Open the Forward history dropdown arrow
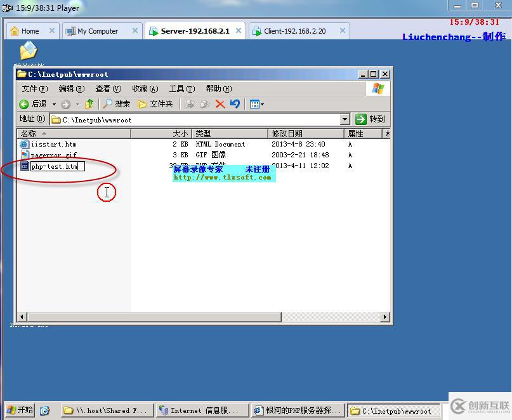 tap(77, 105)
